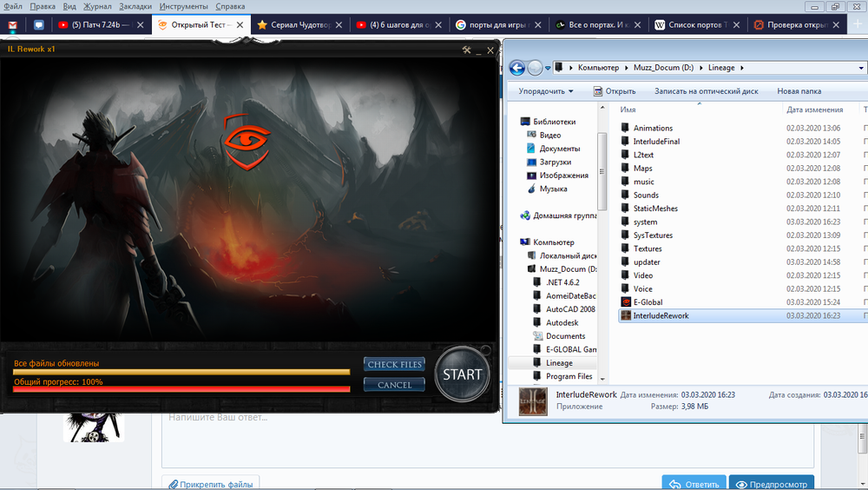Click the Gmail pinned tab icon
Viewport: 868px width, 490px height.
click(13, 25)
